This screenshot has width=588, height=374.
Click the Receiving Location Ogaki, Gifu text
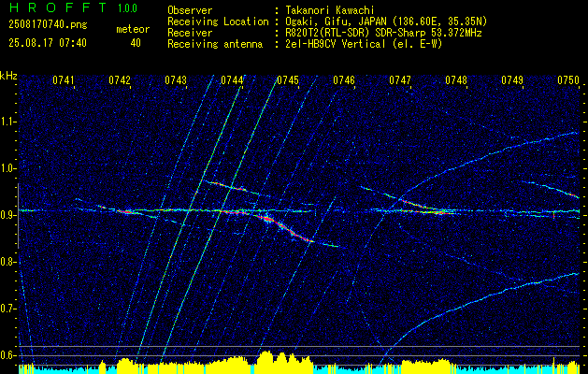[386, 22]
